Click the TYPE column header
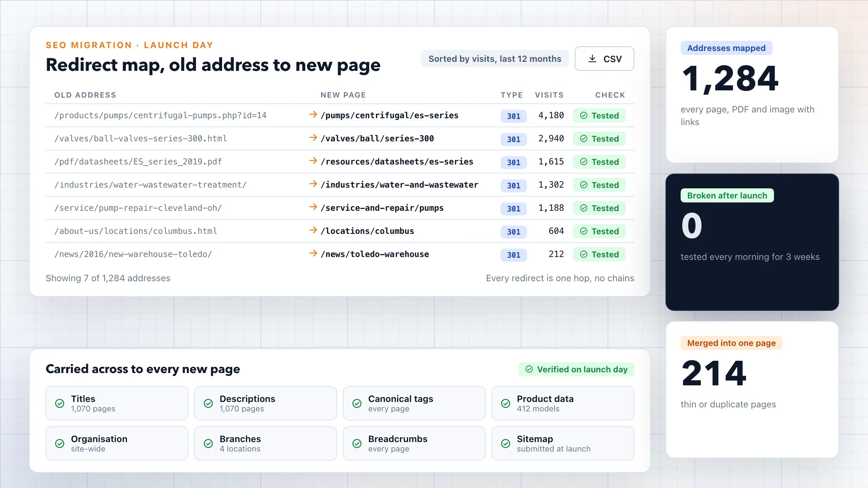This screenshot has width=868, height=488. click(512, 95)
